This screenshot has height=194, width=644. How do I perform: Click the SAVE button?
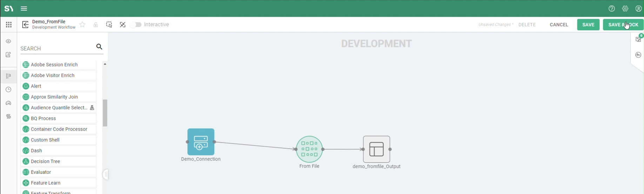pos(588,25)
